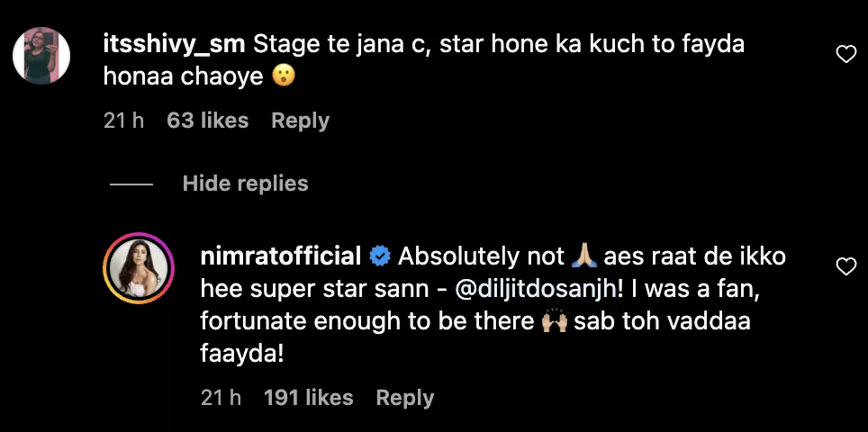The height and width of the screenshot is (432, 868).
Task: Click the 21 h timestamp under itsshivy_sm's comment
Action: point(123,121)
